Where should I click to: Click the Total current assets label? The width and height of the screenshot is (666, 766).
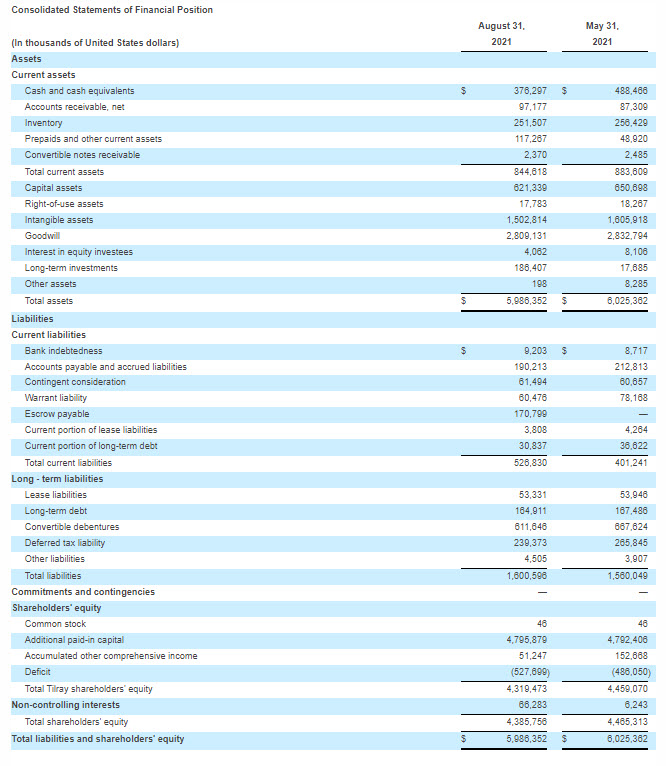tap(64, 172)
